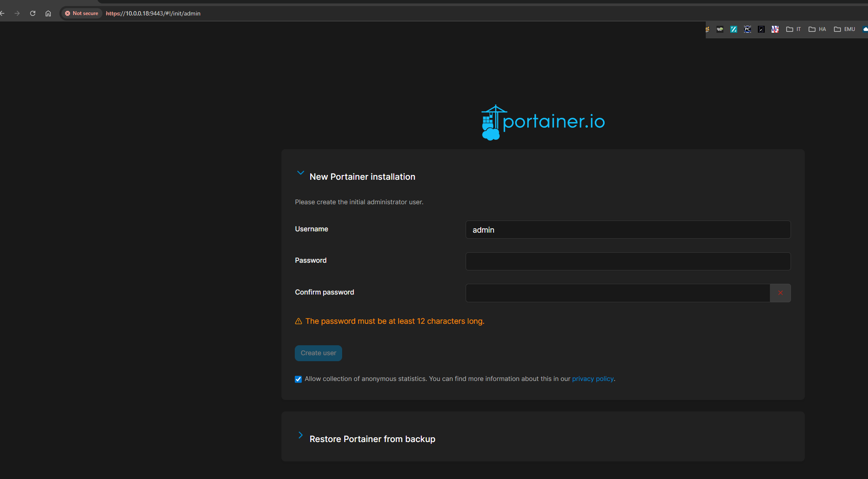Focus the Password input field
This screenshot has width=868, height=479.
pyautogui.click(x=627, y=261)
